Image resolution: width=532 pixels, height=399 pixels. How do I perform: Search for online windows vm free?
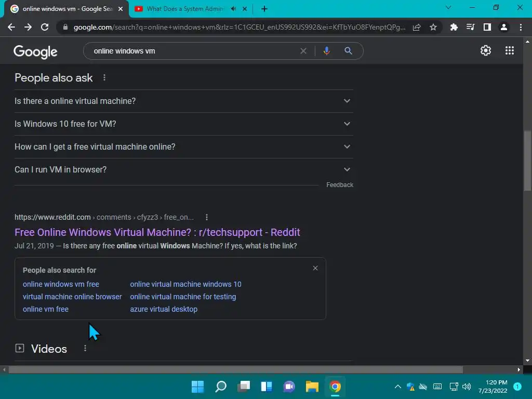click(61, 284)
